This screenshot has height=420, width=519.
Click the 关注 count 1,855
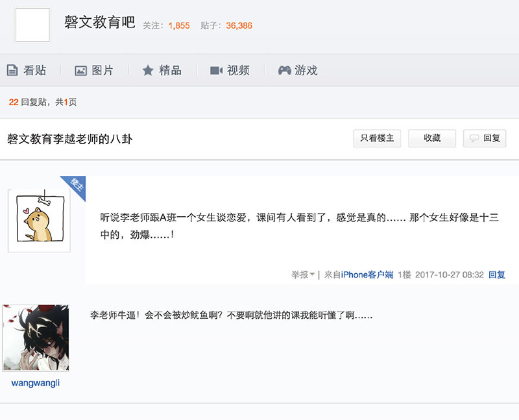pos(178,26)
